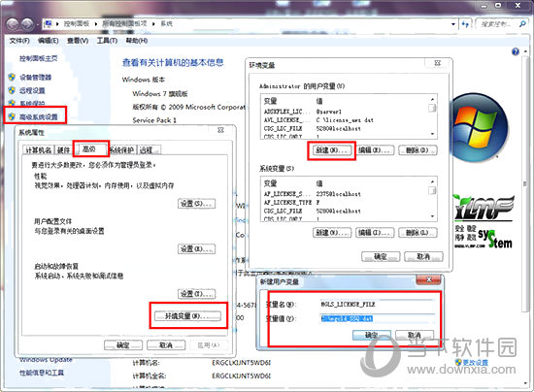Click the magnifier icon in the search box
The image size is (534, 392).
click(522, 24)
